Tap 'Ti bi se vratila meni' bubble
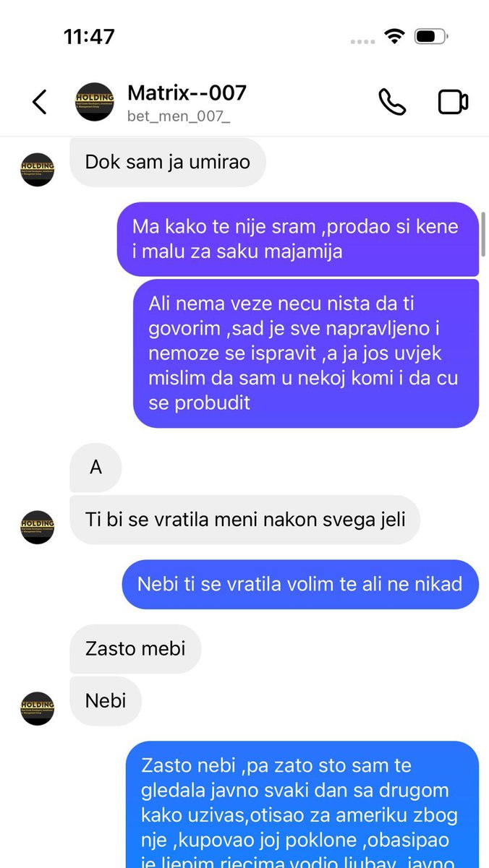This screenshot has width=489, height=868. (x=244, y=520)
